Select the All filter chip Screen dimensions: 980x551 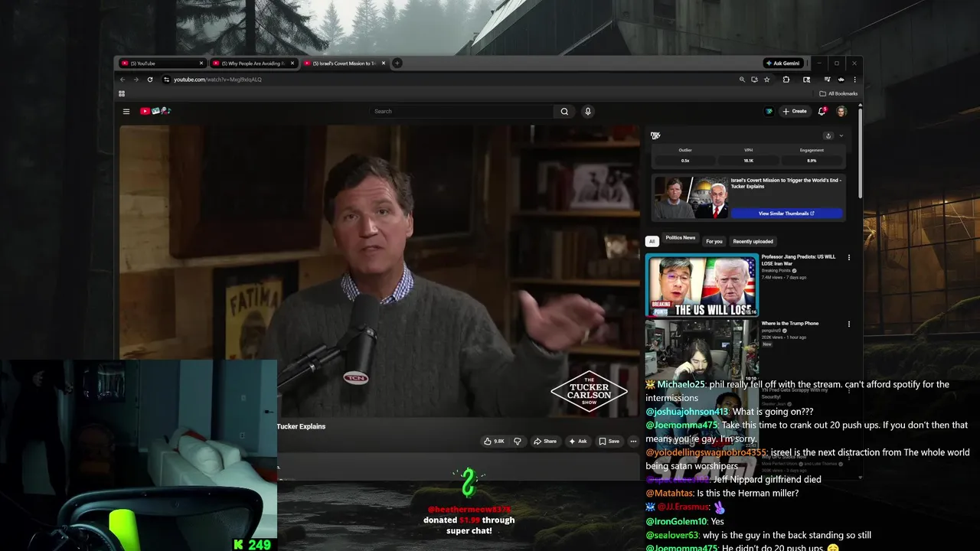pos(652,241)
